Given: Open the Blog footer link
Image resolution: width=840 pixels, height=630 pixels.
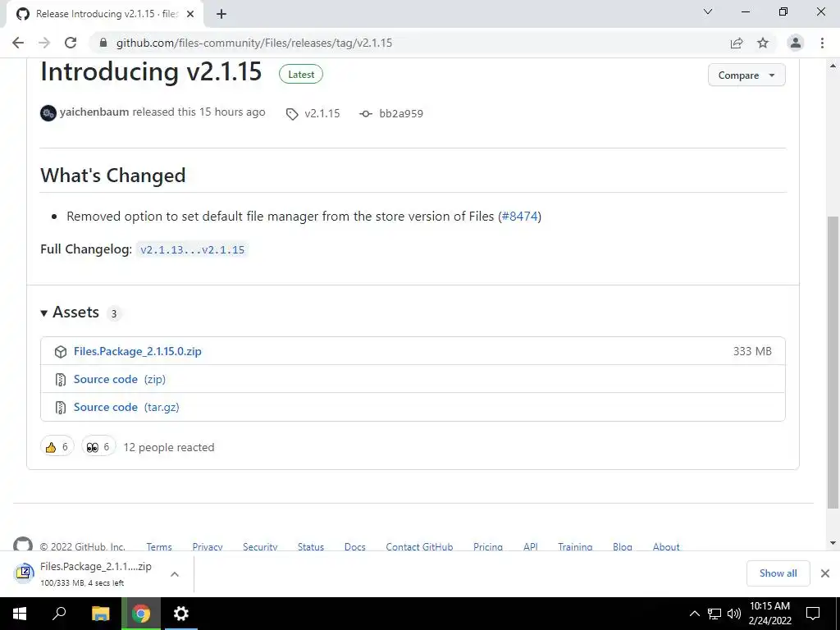Looking at the screenshot, I should pos(623,547).
